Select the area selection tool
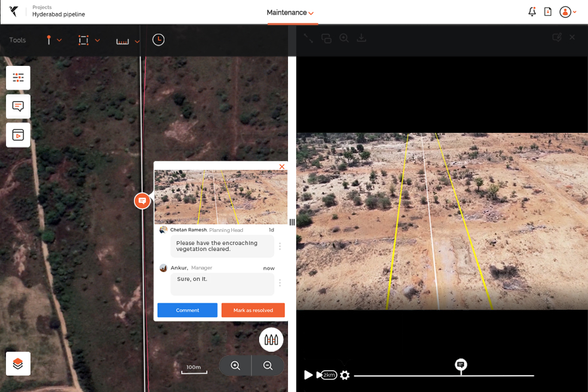The height and width of the screenshot is (392, 588). click(83, 40)
